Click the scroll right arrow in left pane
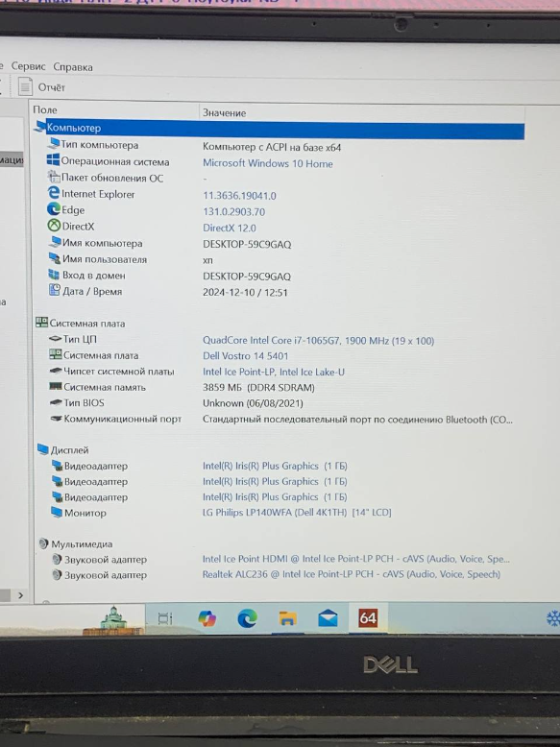Viewport: 560px width, 747px height. [20, 595]
